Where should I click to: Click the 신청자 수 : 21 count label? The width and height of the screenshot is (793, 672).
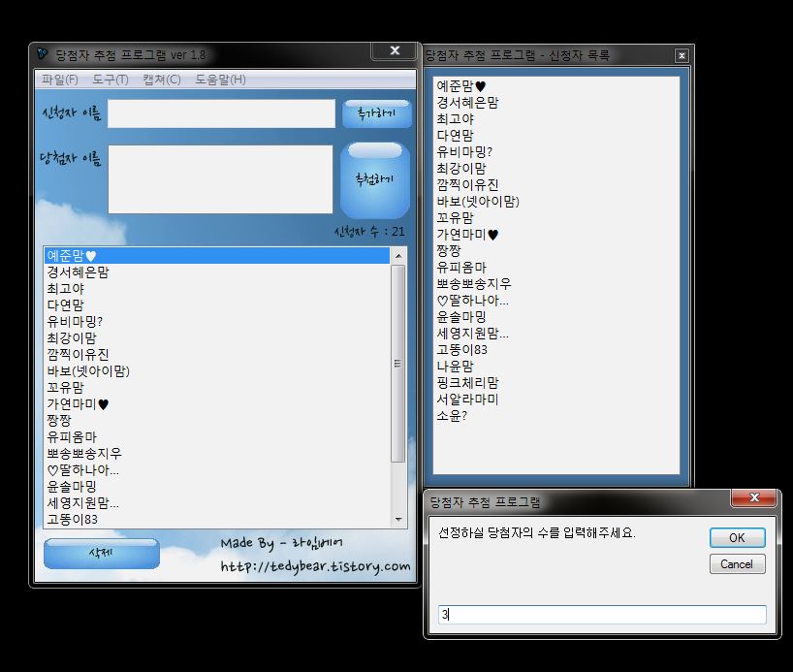(369, 232)
